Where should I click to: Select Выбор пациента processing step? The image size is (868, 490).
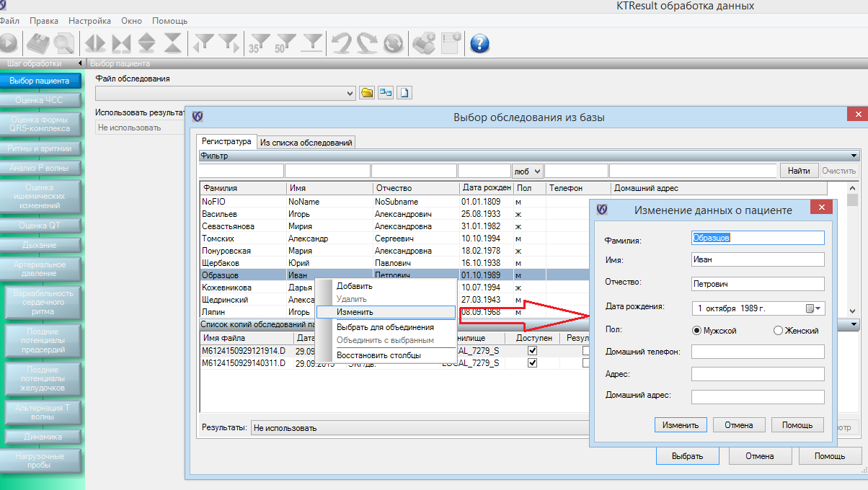click(40, 81)
